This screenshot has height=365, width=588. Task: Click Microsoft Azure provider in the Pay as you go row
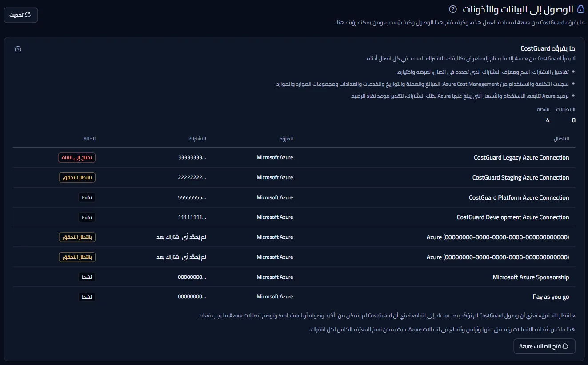[275, 297]
